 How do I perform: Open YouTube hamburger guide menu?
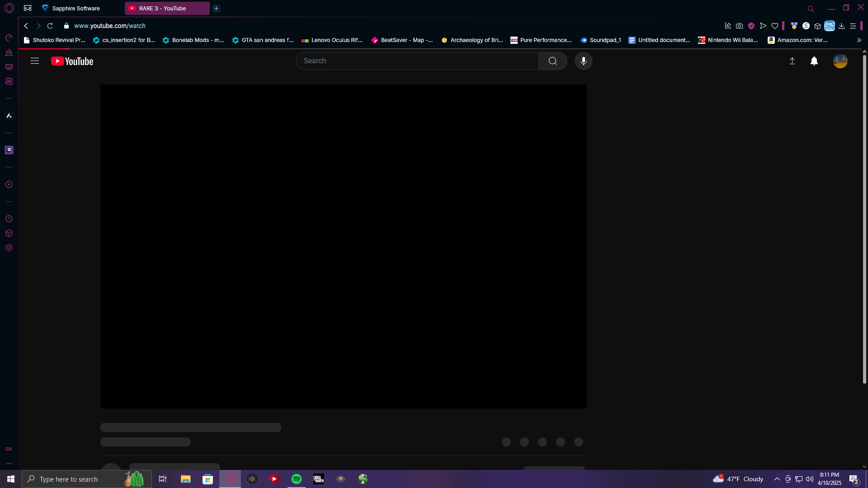point(35,61)
